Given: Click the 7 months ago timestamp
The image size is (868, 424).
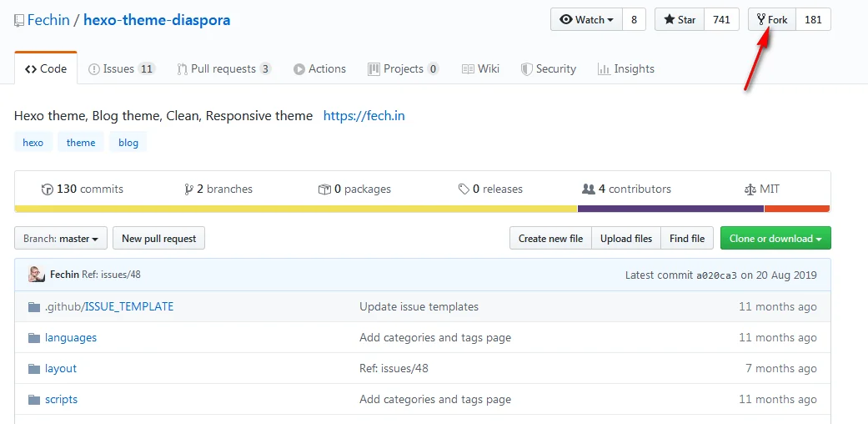Looking at the screenshot, I should tap(781, 369).
